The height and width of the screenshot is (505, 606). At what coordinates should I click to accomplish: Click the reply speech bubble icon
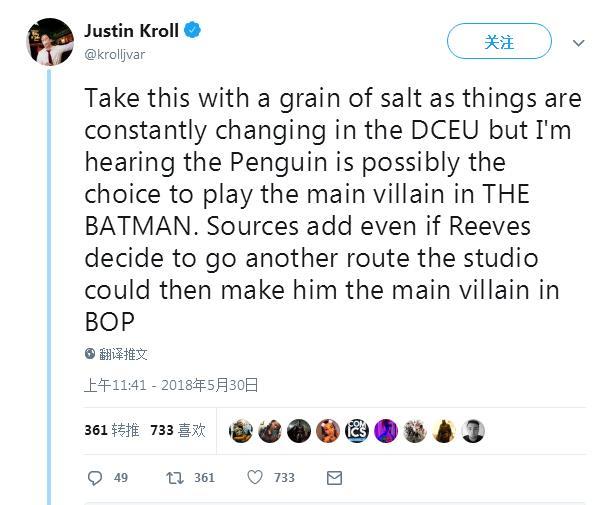click(96, 478)
